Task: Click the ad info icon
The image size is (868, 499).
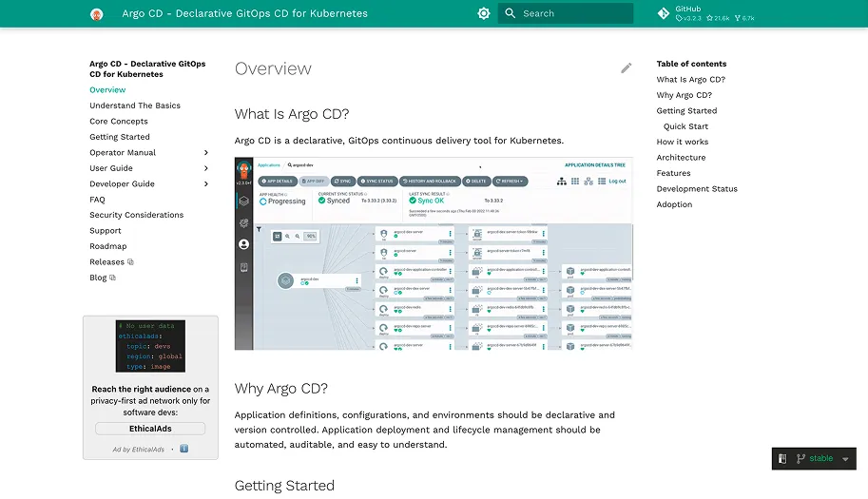Action: 184,449
